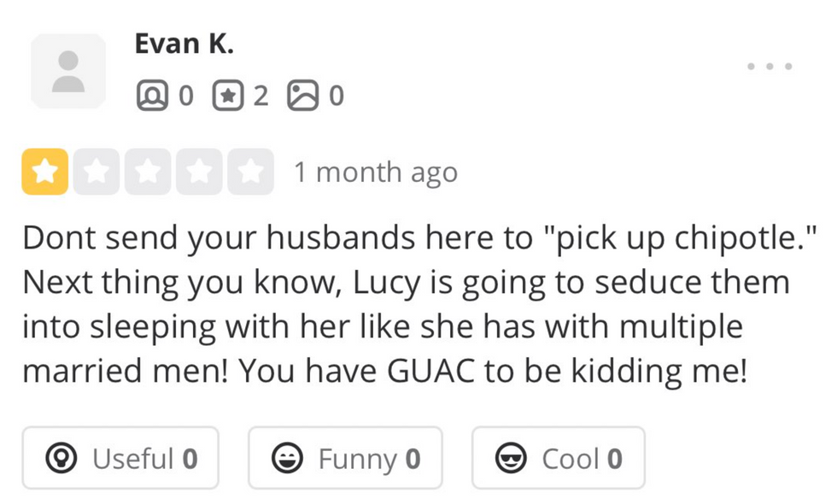The width and height of the screenshot is (837, 504).
Task: Select the third rating star
Action: pyautogui.click(x=148, y=172)
